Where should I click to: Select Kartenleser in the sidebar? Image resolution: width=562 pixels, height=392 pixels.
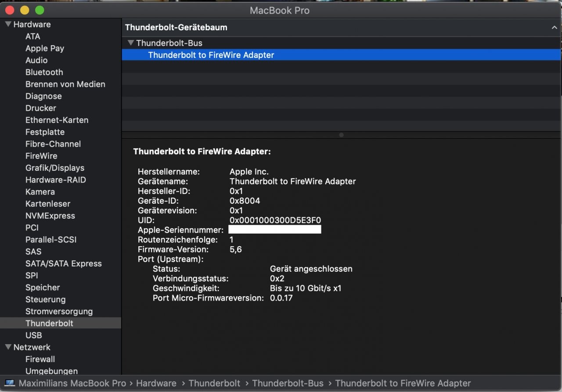coord(48,204)
